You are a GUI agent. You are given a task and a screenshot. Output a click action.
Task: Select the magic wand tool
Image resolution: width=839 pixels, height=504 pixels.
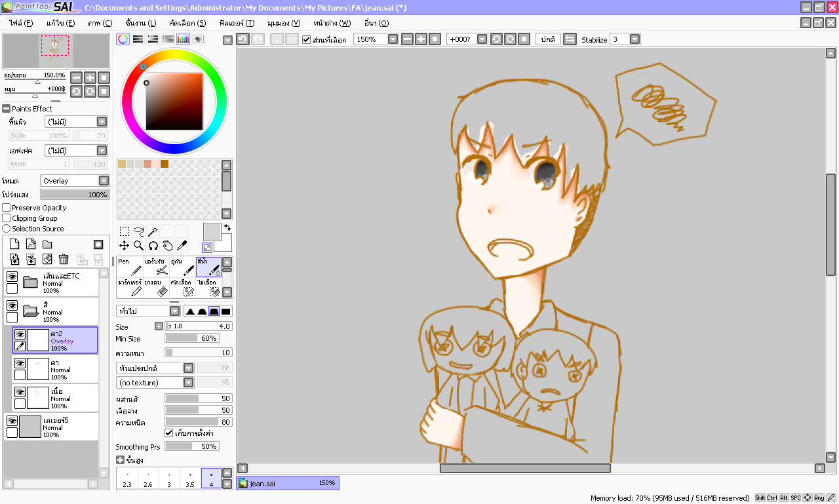point(153,231)
